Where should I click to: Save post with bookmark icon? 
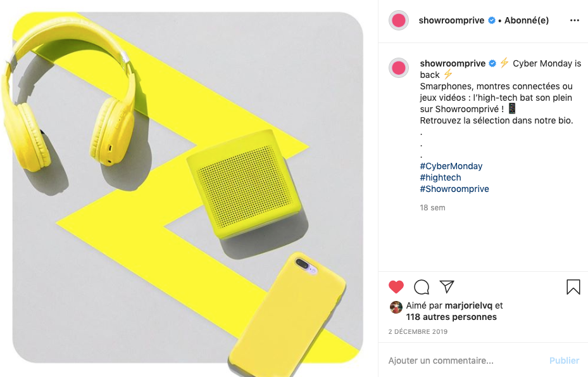pyautogui.click(x=573, y=287)
